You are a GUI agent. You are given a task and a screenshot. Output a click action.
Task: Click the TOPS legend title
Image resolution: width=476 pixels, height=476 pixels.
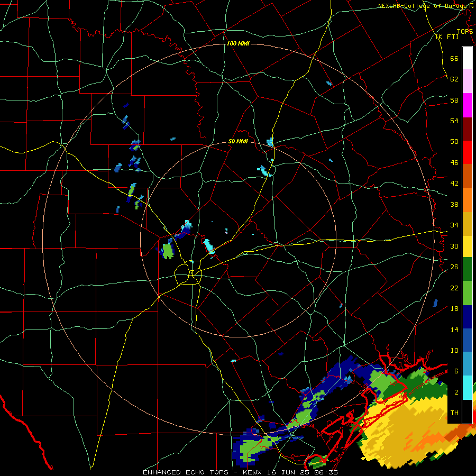click(465, 31)
